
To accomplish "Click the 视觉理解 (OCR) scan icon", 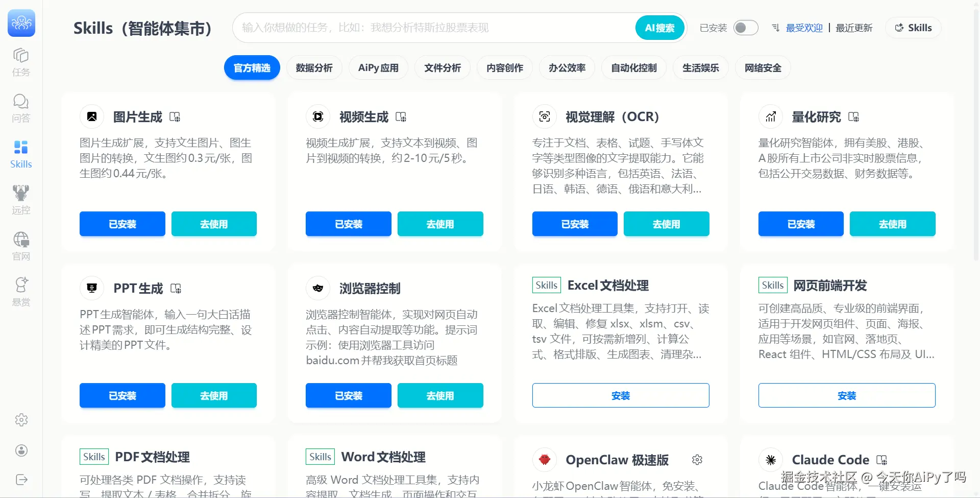I will point(545,116).
